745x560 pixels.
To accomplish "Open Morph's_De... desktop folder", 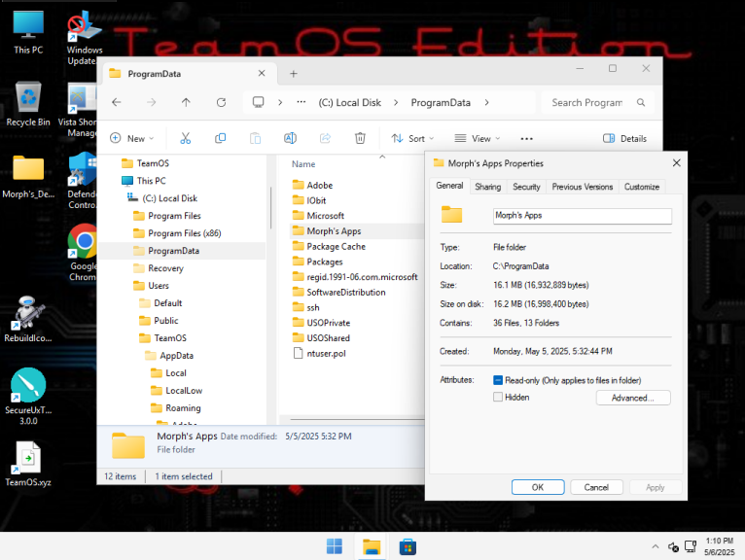I will (x=28, y=176).
